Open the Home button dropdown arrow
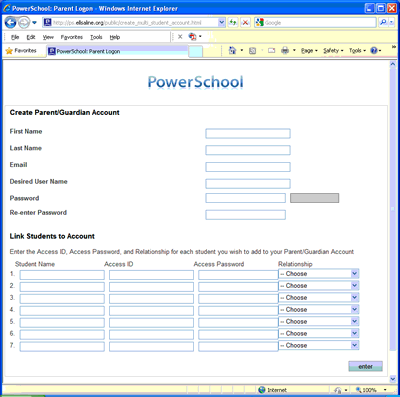400x397 pixels. pos(242,51)
